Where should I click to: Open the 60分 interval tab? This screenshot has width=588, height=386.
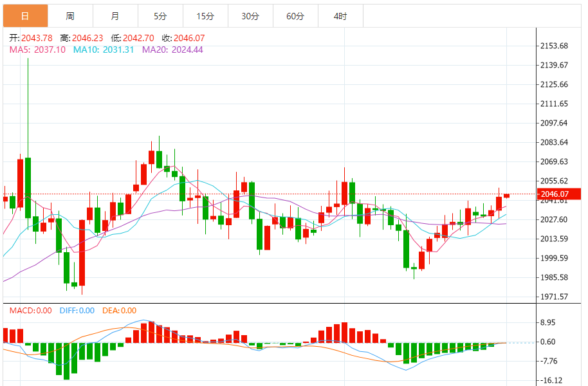click(x=295, y=15)
